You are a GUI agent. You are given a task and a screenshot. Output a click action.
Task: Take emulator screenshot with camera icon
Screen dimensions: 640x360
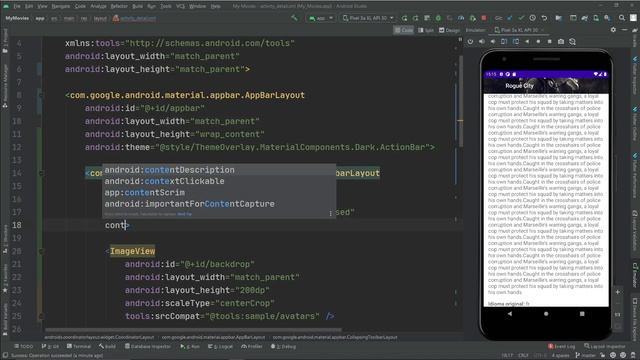(561, 42)
